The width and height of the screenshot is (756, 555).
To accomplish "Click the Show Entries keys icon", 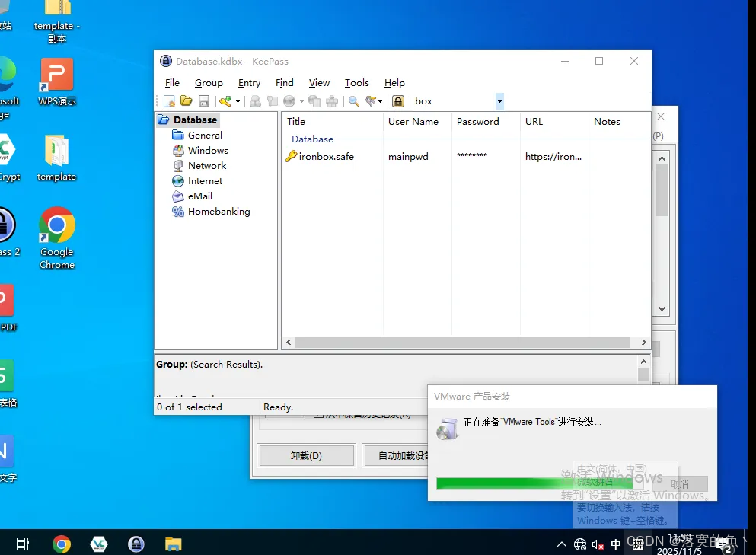I will click(x=370, y=101).
